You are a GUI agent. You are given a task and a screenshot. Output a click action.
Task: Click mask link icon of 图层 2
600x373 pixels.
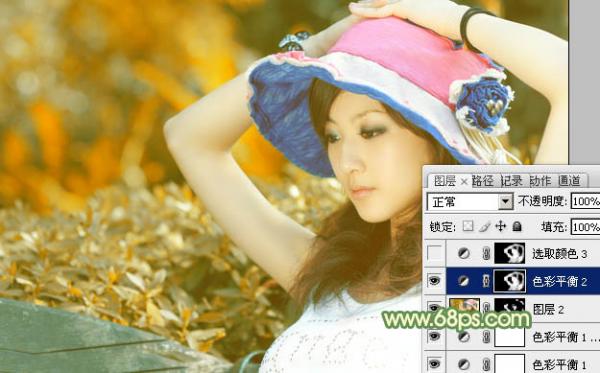pos(486,307)
